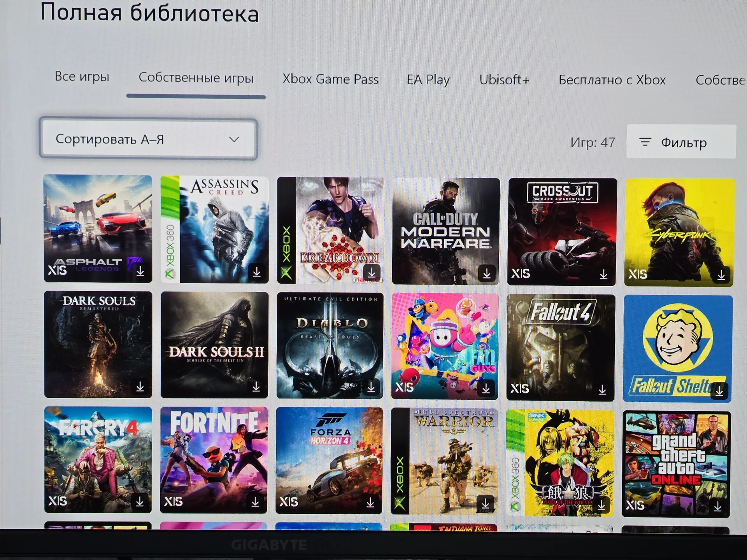Screen dimensions: 747x560
Task: Click the Полная библиотека heading
Action: tap(149, 13)
